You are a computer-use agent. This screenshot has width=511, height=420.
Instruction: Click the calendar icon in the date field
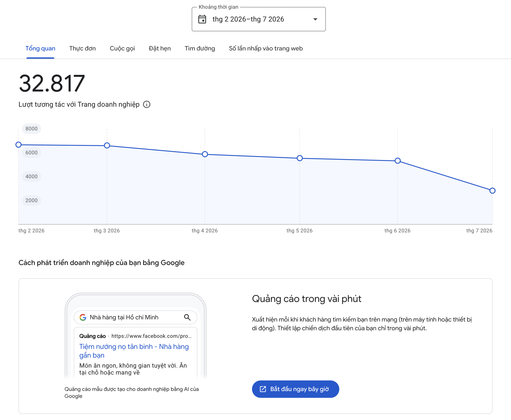(202, 19)
